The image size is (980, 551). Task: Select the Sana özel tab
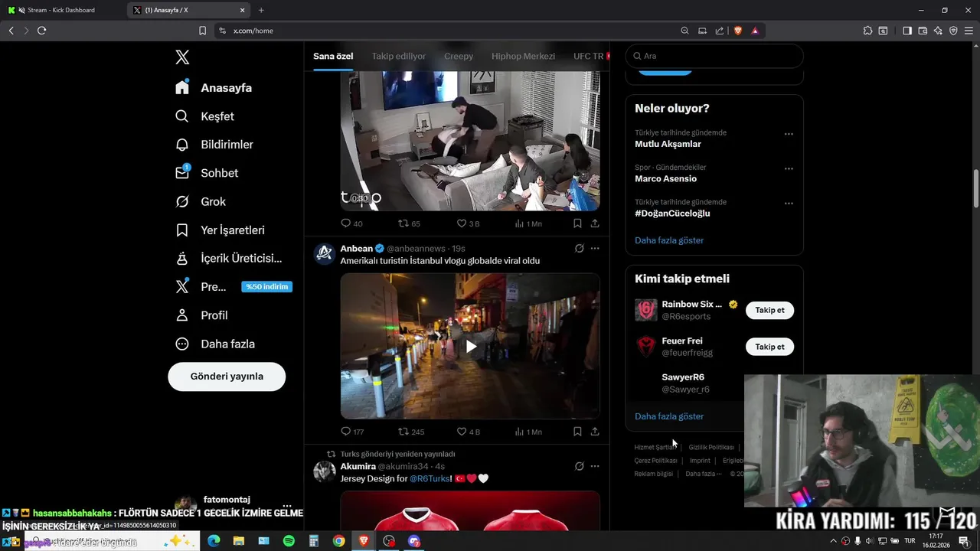click(333, 56)
